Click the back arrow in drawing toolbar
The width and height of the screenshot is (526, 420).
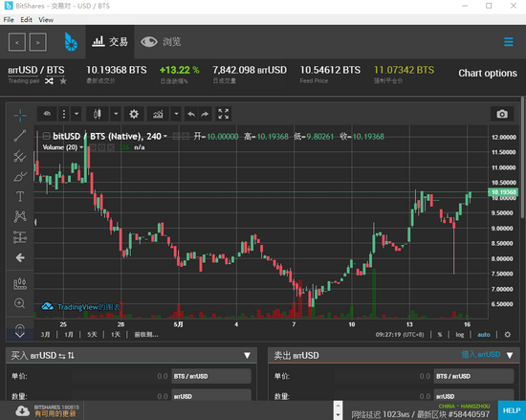tap(20, 257)
